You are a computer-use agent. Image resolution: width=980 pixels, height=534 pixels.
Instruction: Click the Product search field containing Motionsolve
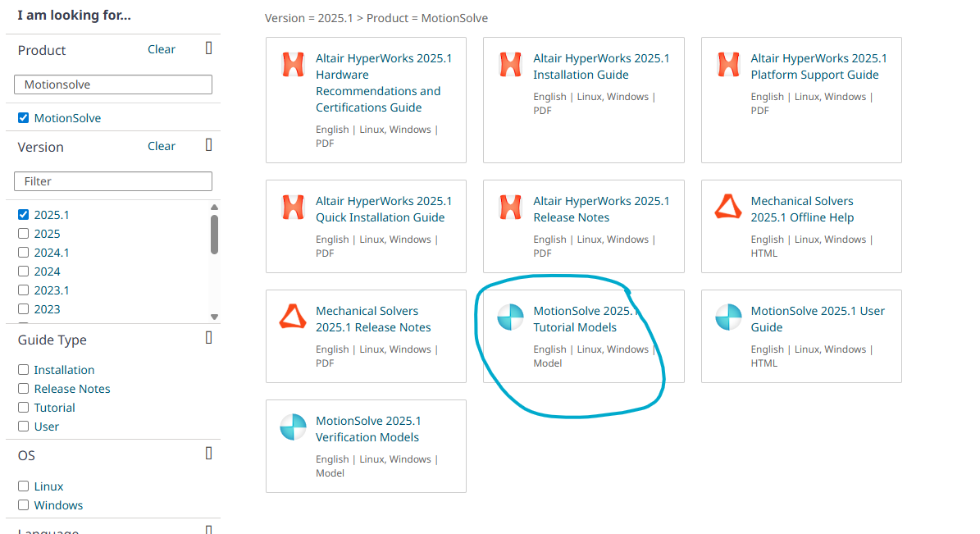tap(113, 84)
